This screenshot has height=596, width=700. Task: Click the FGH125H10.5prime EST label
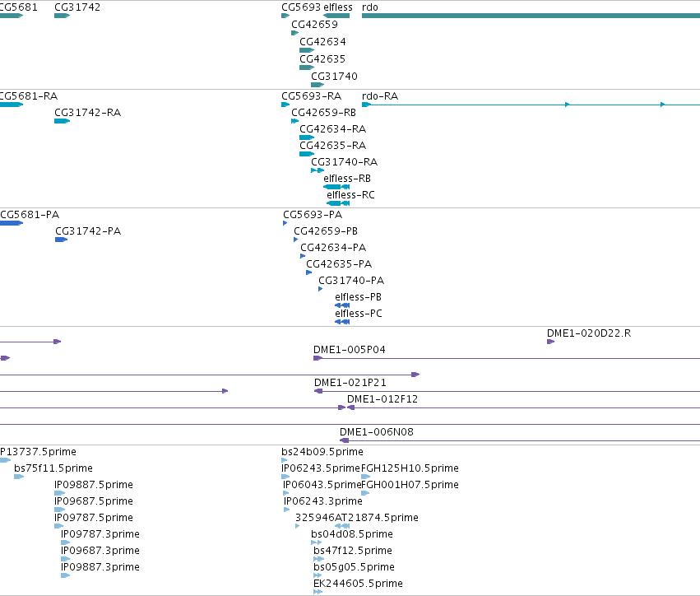(410, 468)
